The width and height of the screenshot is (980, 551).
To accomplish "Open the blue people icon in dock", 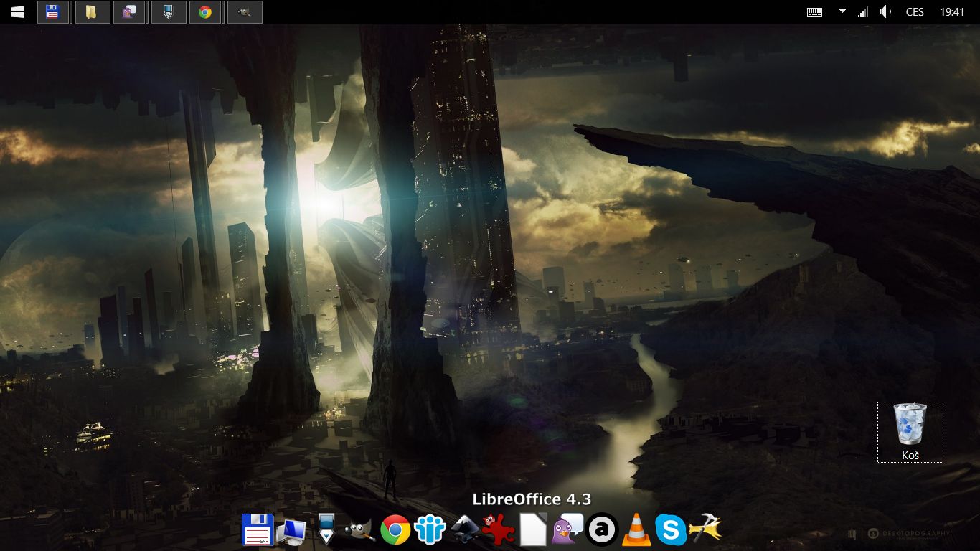I will point(430,530).
